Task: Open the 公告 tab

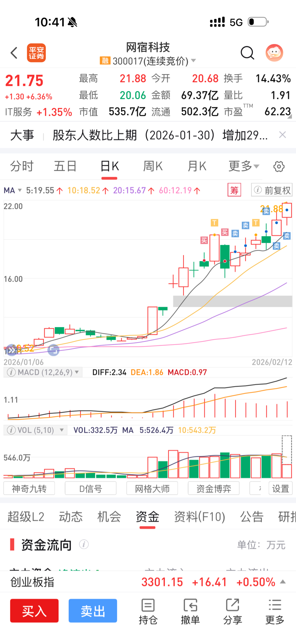Action: pyautogui.click(x=252, y=517)
